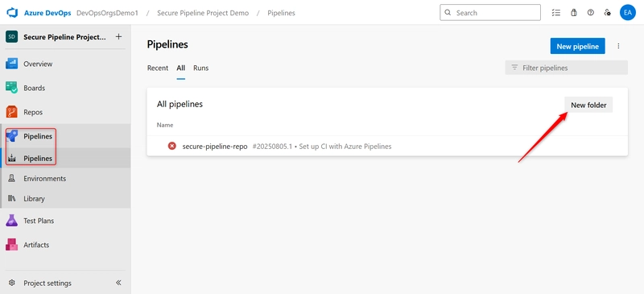
Task: Open the SD project avatar
Action: [x=11, y=36]
